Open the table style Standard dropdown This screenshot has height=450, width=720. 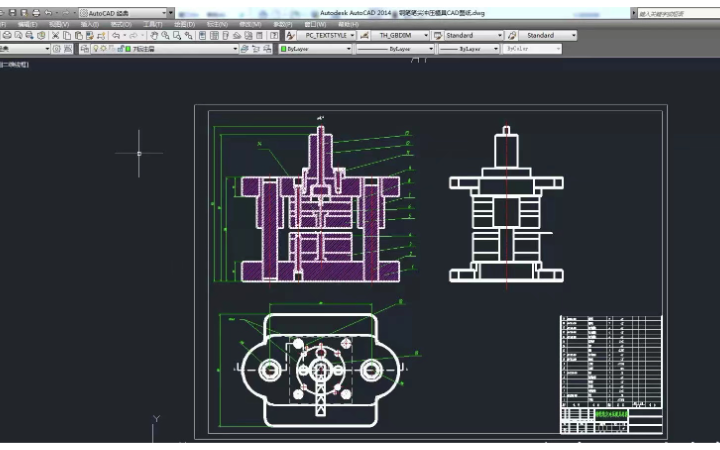click(474, 35)
